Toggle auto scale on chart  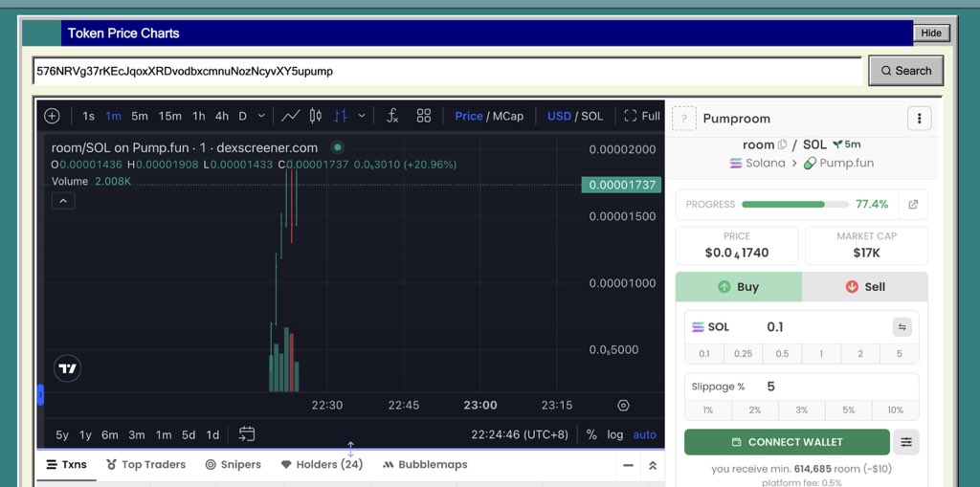[644, 434]
